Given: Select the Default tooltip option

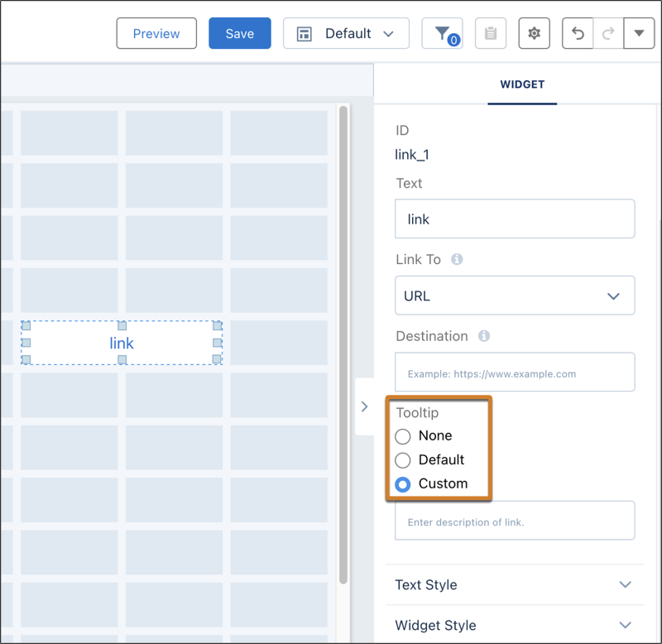Looking at the screenshot, I should click(x=403, y=460).
